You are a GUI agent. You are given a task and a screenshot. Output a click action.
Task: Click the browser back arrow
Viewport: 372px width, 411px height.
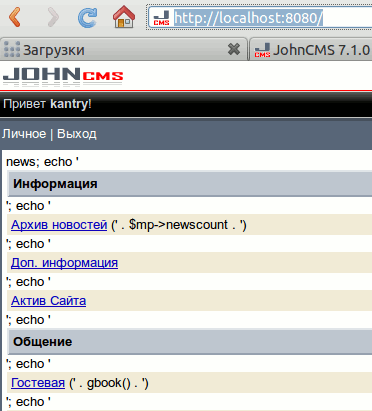[15, 17]
